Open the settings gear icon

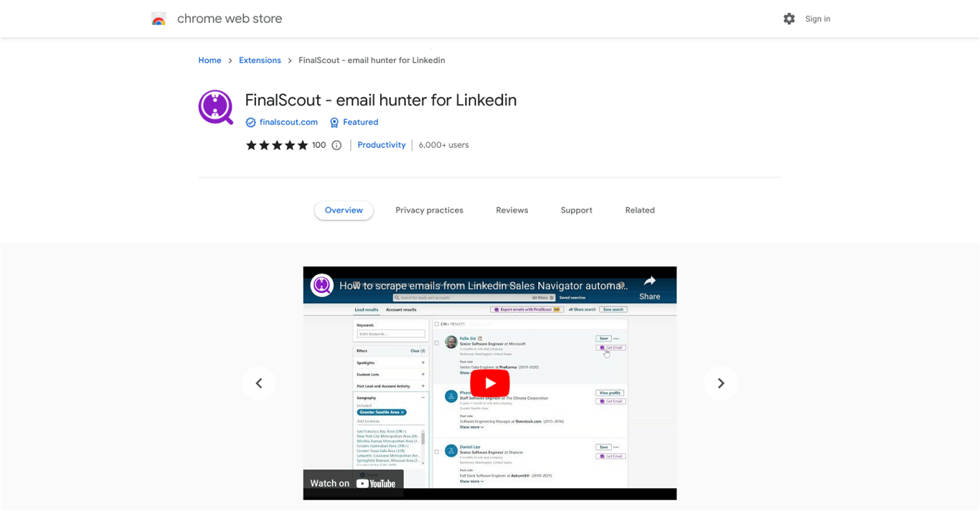click(789, 19)
